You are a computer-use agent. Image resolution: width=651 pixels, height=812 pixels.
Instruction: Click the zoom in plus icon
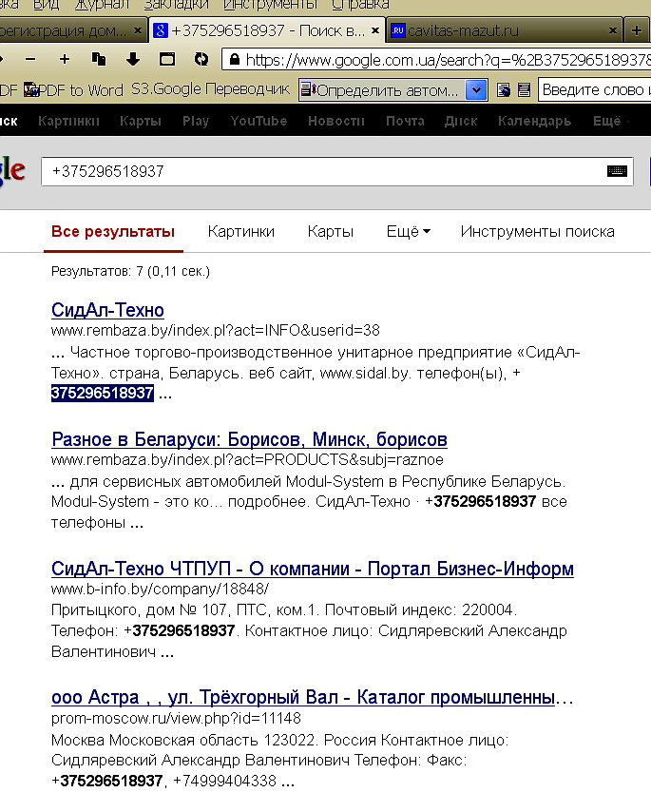65,60
